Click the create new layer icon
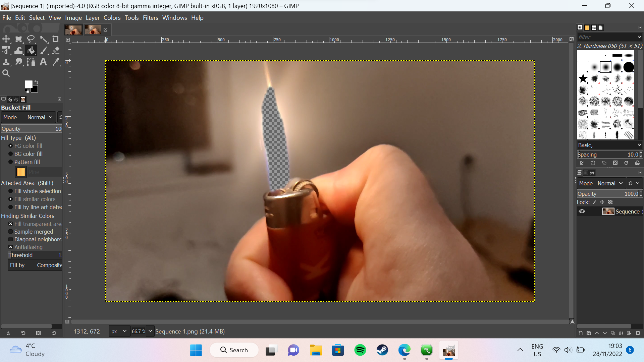 pos(581,333)
